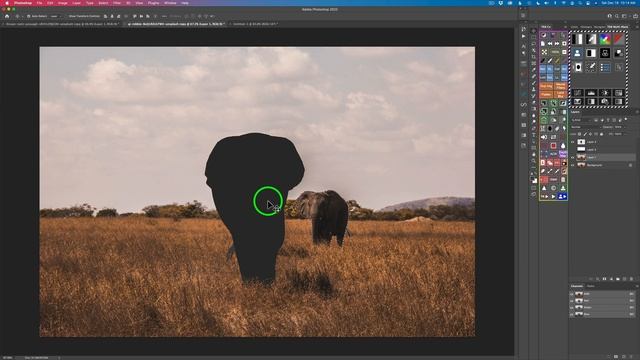The width and height of the screenshot is (640, 360).
Task: Click the RGB color wheel mask icon
Action: [x=605, y=39]
